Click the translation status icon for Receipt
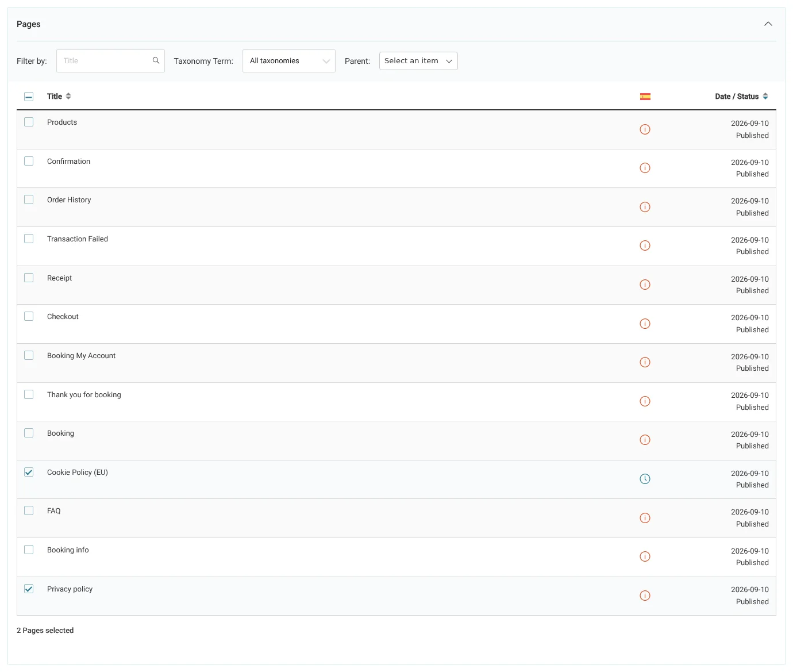Screen dimensions: 793x672 coord(645,285)
